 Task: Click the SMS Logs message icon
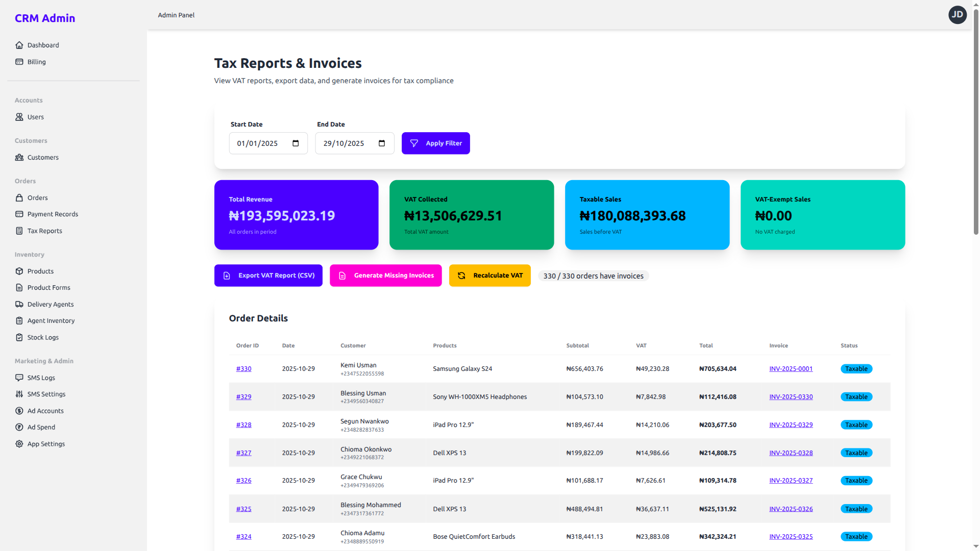pos(19,378)
